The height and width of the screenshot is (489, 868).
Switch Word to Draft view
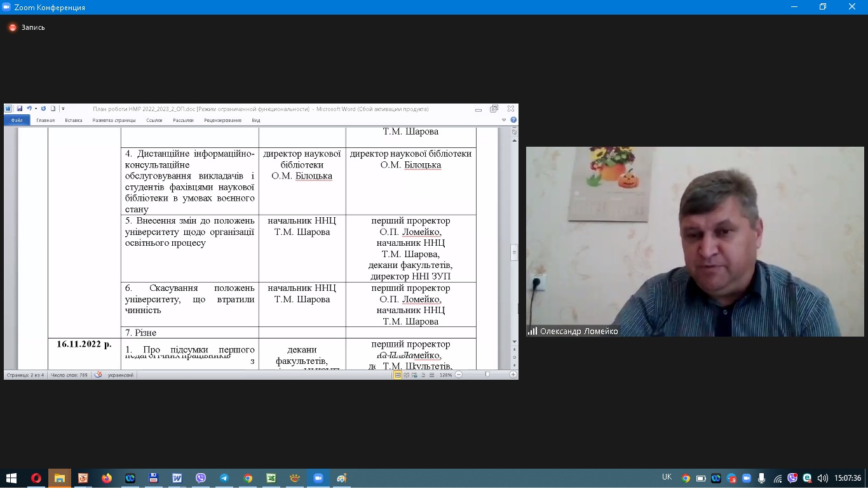(x=431, y=375)
